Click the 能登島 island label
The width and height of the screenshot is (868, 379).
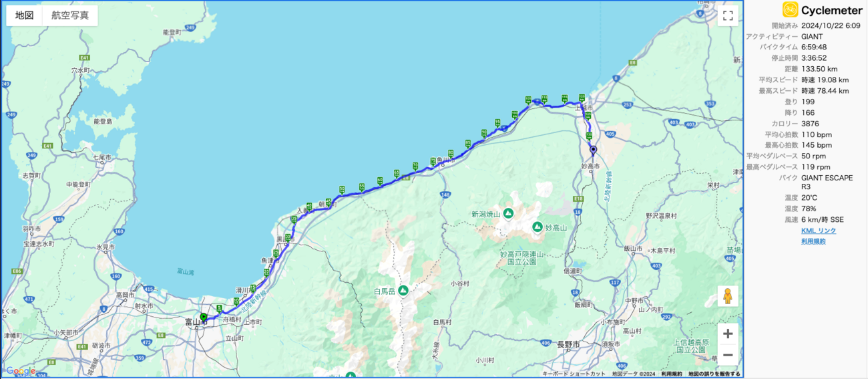(102, 122)
